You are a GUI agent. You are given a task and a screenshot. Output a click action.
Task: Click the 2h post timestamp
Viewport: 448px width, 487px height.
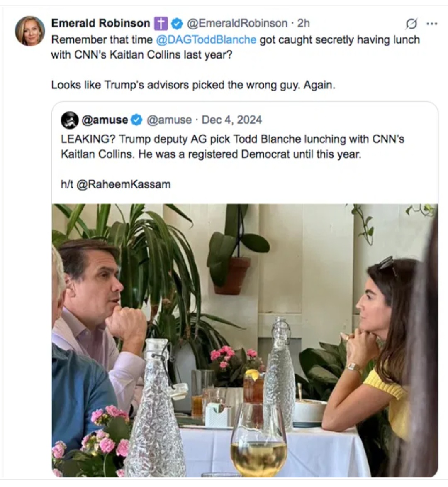(x=304, y=23)
